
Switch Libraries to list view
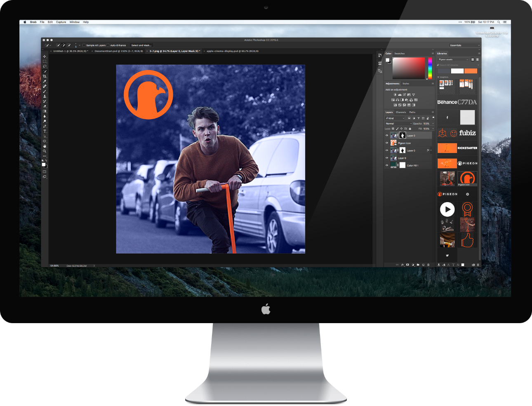(477, 59)
